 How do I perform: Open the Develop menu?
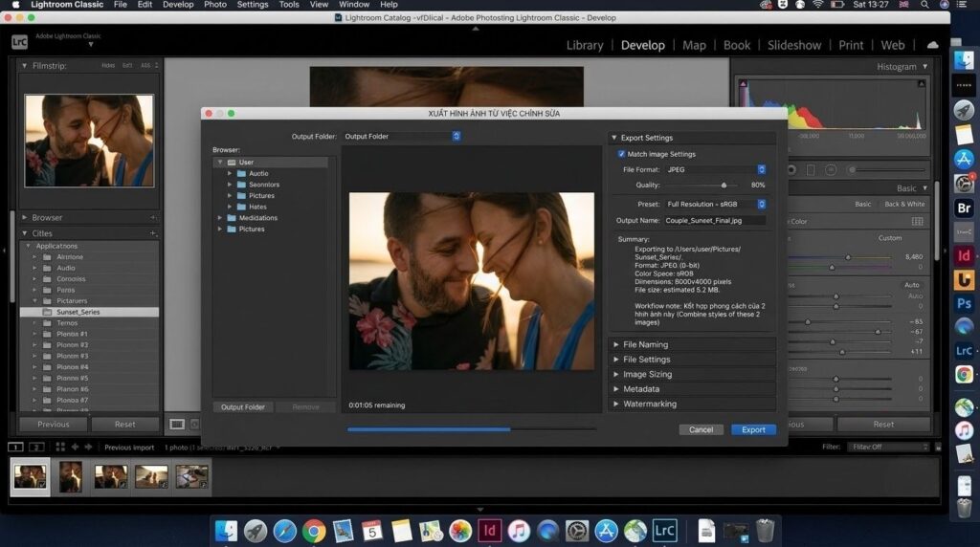tap(178, 5)
